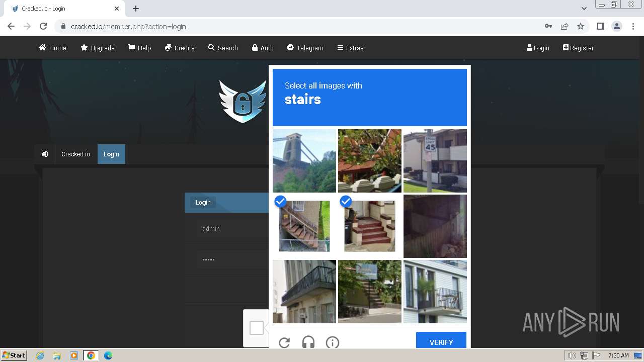Bookmark this page with the star

point(581,26)
